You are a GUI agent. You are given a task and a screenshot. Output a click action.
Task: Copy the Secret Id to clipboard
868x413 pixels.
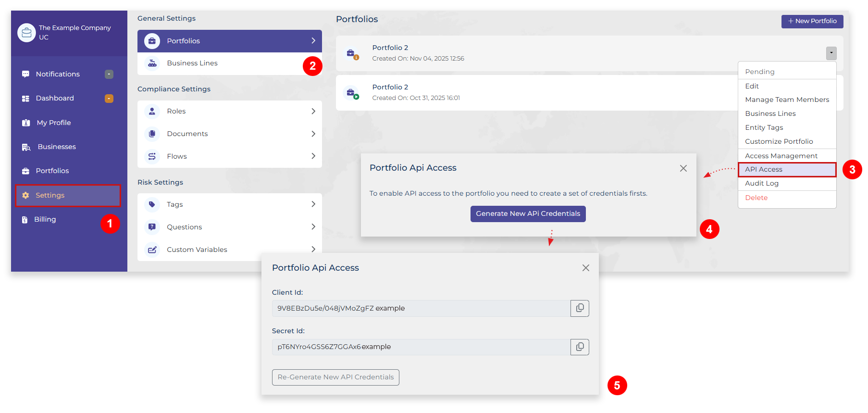pyautogui.click(x=580, y=347)
